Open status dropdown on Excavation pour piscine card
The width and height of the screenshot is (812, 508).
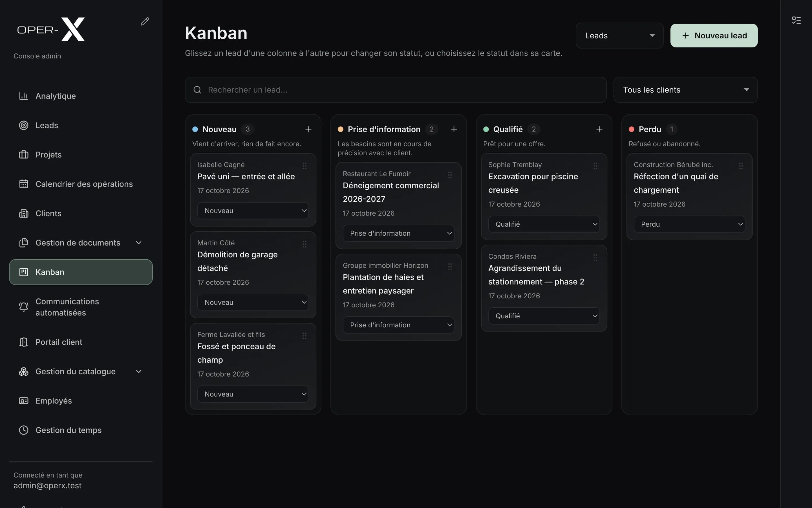click(x=544, y=224)
